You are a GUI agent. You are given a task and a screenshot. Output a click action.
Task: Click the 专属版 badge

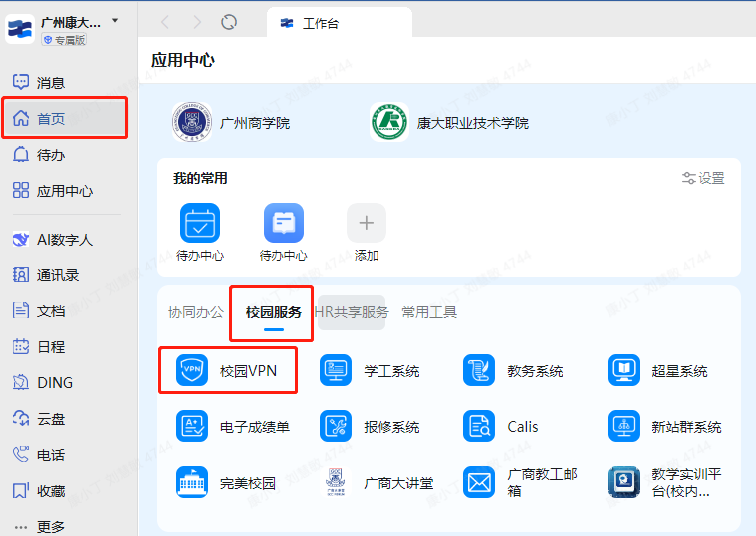[x=64, y=40]
